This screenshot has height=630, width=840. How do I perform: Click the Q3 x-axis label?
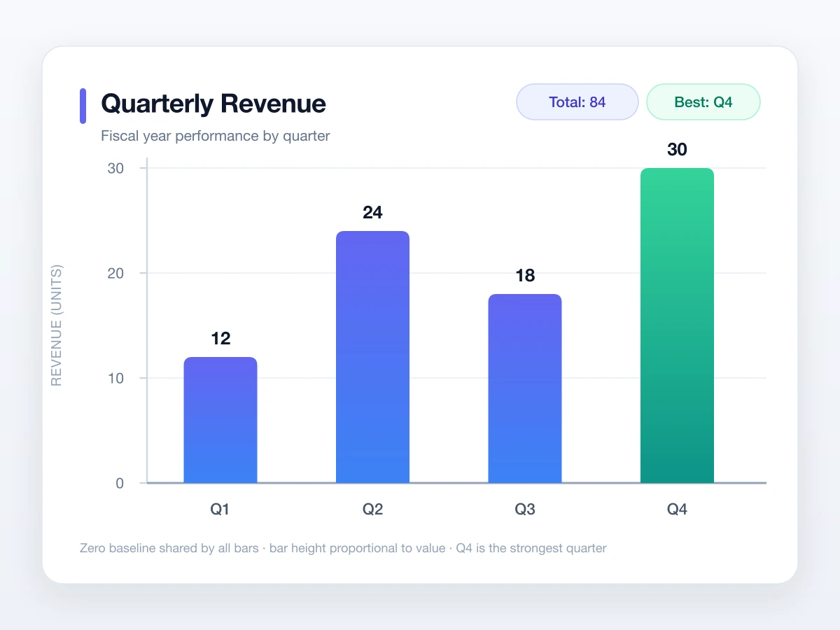525,510
